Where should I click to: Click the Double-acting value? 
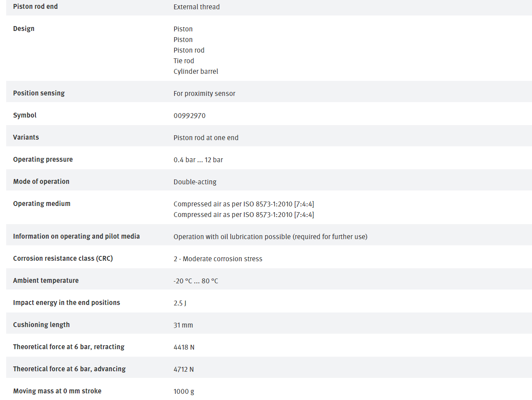[195, 182]
